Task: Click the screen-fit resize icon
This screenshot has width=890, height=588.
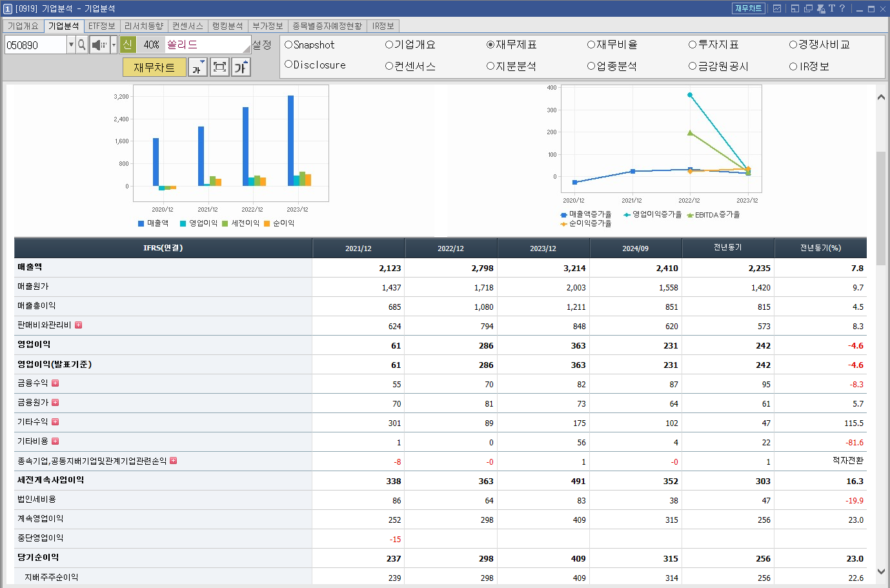Action: [219, 66]
